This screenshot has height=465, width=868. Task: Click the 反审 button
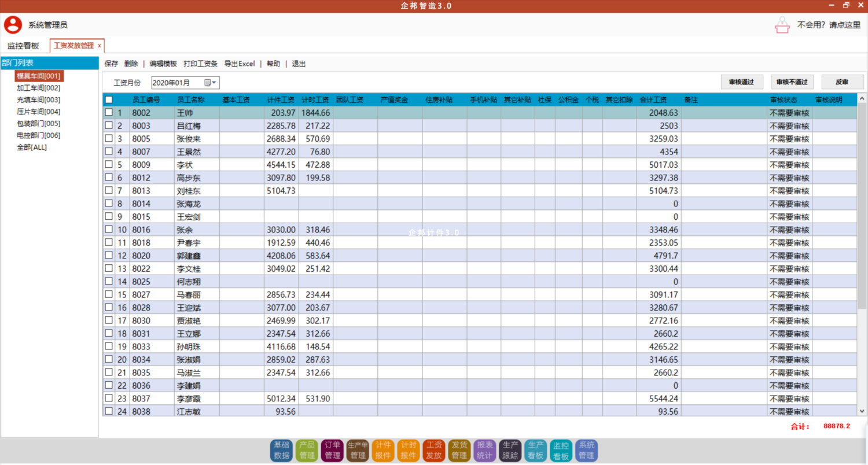843,82
